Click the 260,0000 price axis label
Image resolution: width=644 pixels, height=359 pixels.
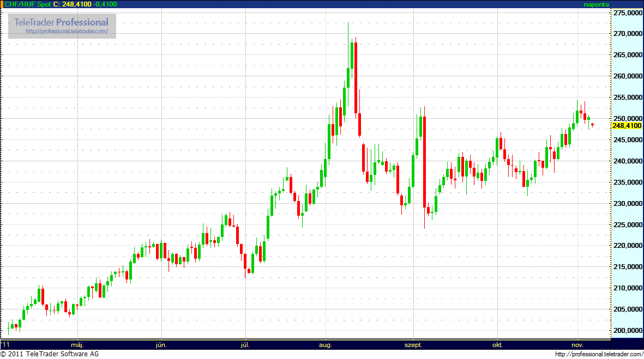(628, 76)
